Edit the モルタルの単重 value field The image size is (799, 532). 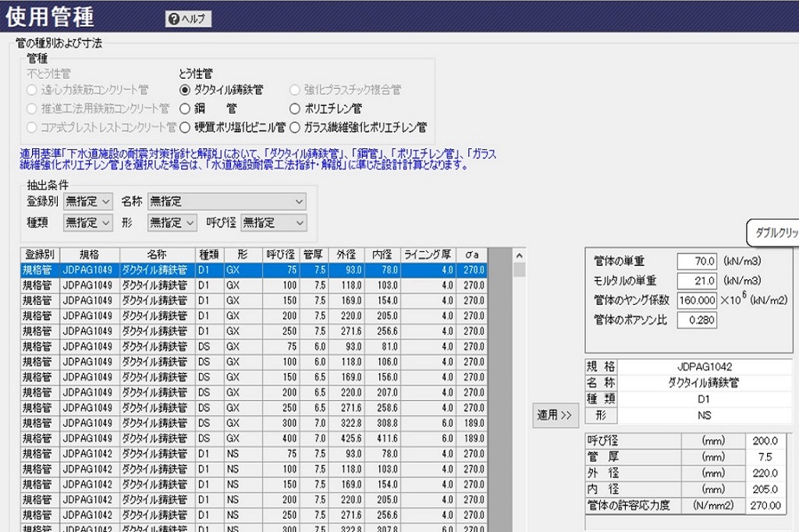697,281
